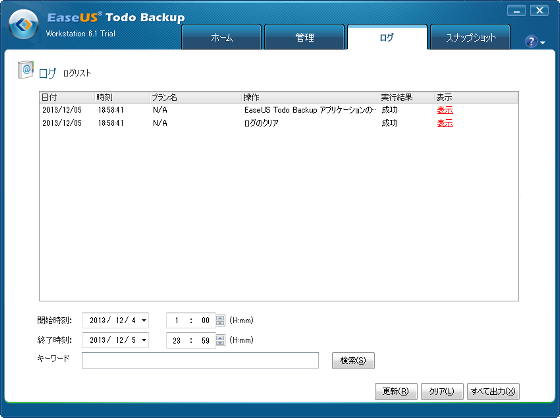
Task: Click the すべて出力(X) export button
Action: 493,392
